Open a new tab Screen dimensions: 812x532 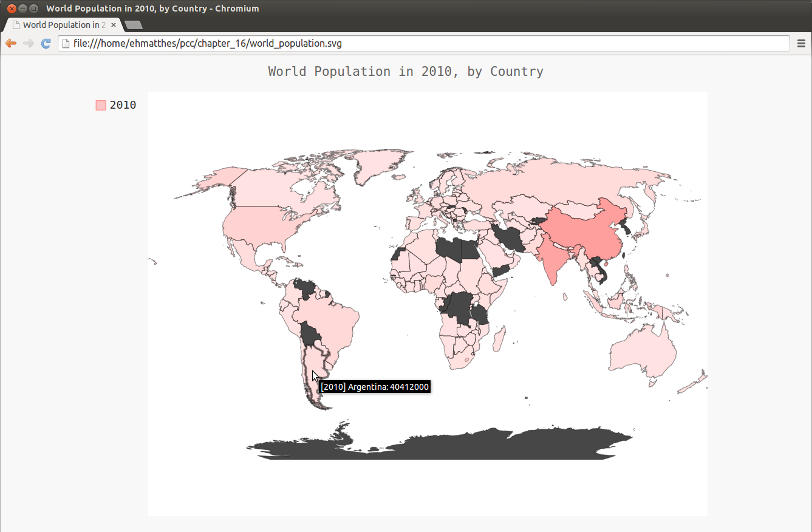click(x=133, y=25)
